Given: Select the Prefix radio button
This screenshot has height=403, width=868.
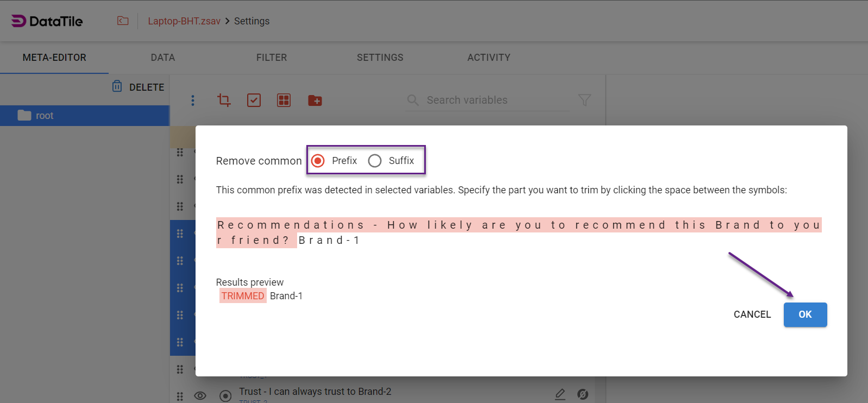Looking at the screenshot, I should point(318,161).
